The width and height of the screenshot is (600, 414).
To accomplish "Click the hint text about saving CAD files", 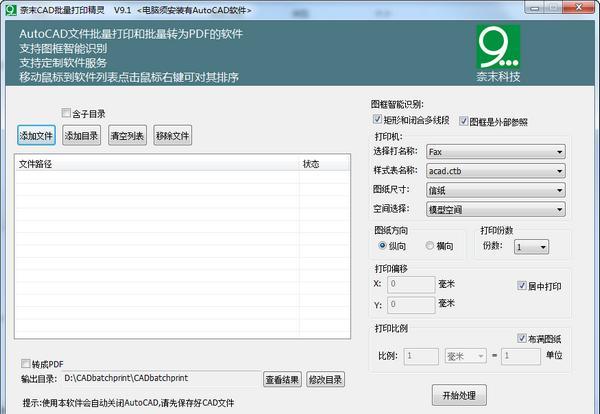I will (128, 403).
